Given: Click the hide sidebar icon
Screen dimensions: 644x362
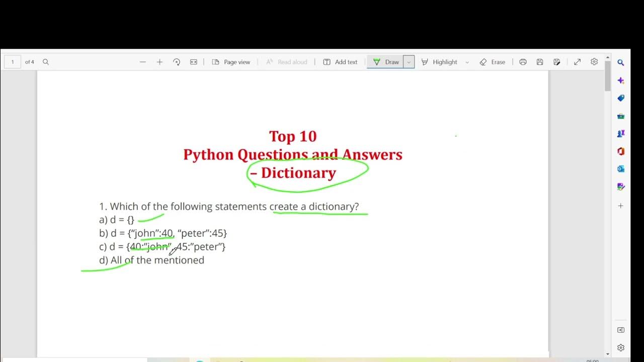Looking at the screenshot, I should [x=621, y=330].
